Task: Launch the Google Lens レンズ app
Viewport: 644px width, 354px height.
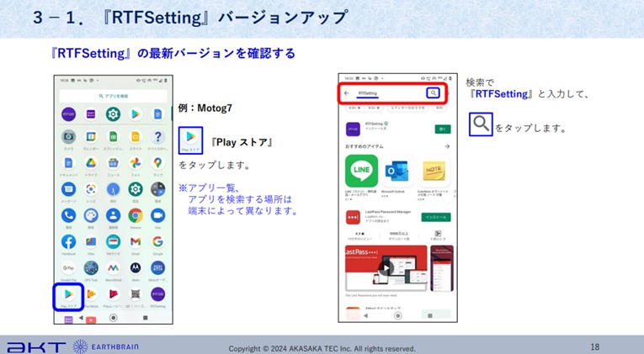Action: [x=91, y=189]
